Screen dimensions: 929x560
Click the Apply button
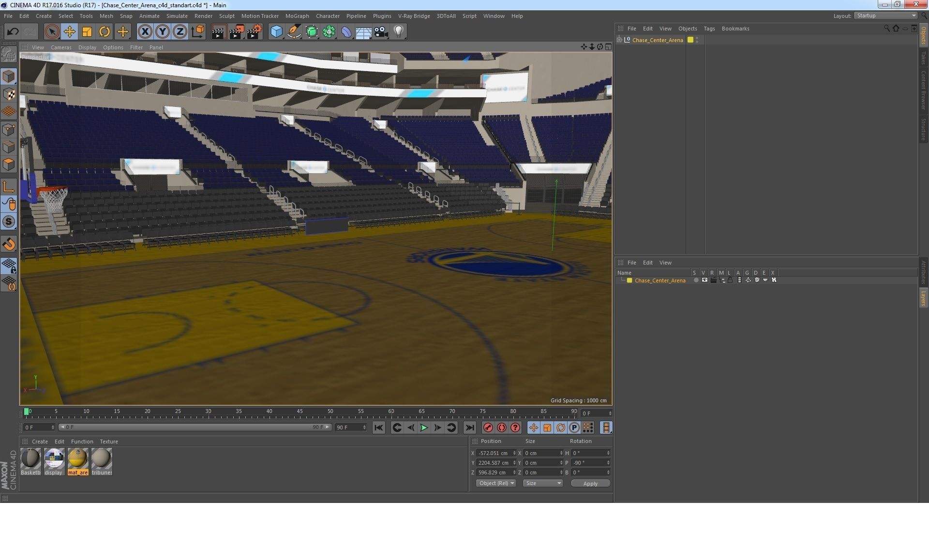click(590, 483)
